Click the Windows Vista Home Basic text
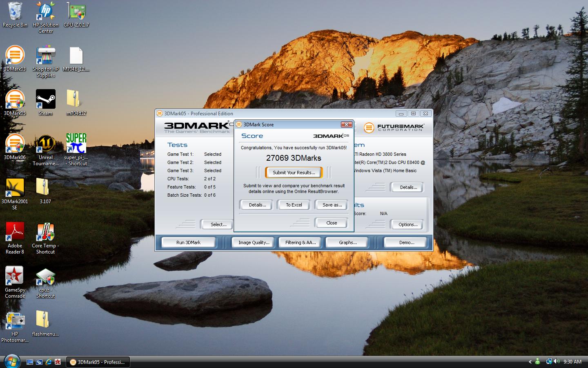The image size is (588, 368). click(385, 171)
